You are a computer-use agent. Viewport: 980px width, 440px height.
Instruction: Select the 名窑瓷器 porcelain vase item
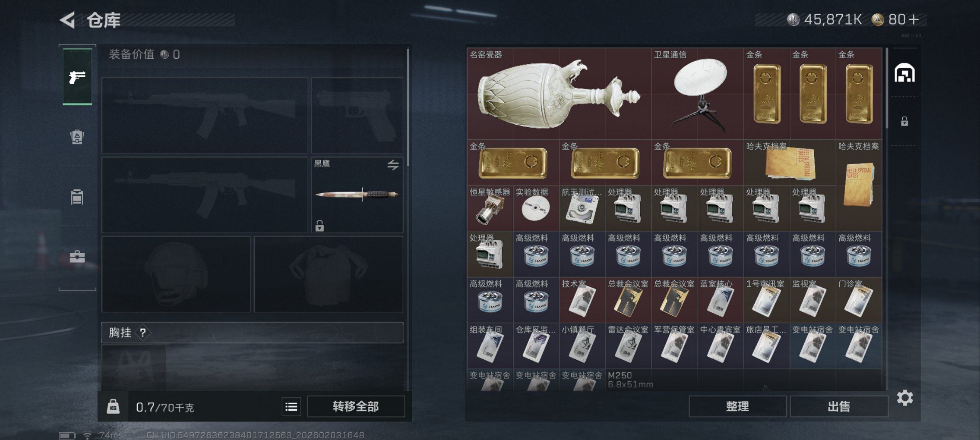[x=559, y=94]
